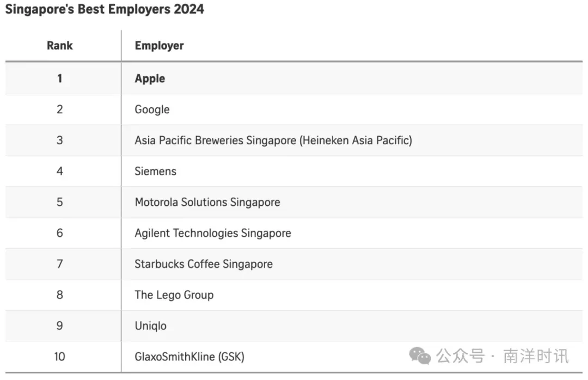Select the Apple employer row
This screenshot has width=588, height=380.
(x=150, y=78)
